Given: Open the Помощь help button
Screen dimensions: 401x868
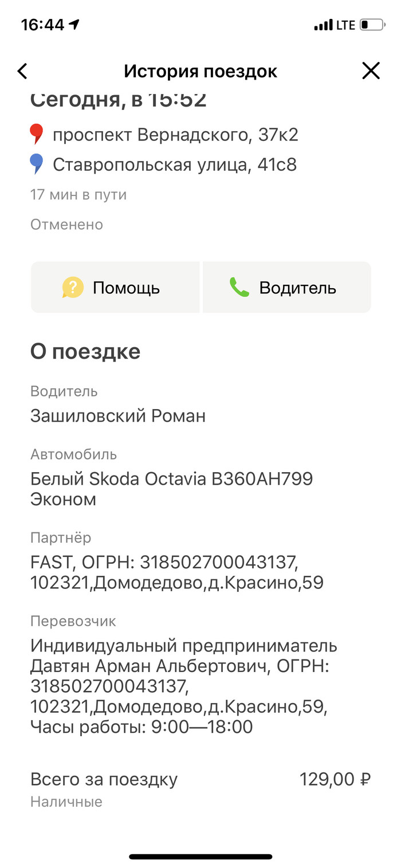Looking at the screenshot, I should pos(115,288).
